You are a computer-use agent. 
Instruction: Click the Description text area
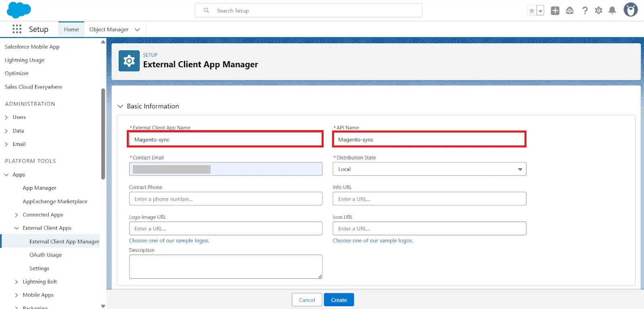[225, 267]
